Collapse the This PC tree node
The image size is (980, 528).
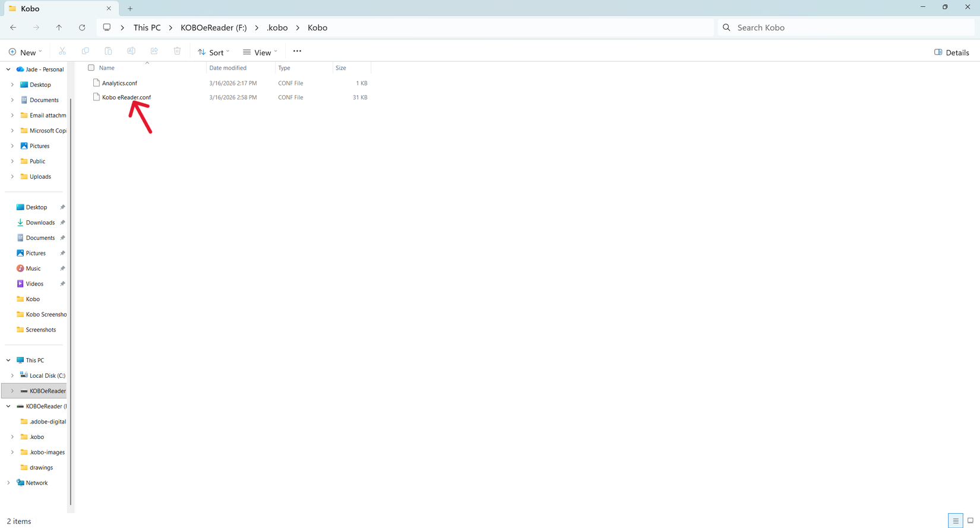[8, 361]
